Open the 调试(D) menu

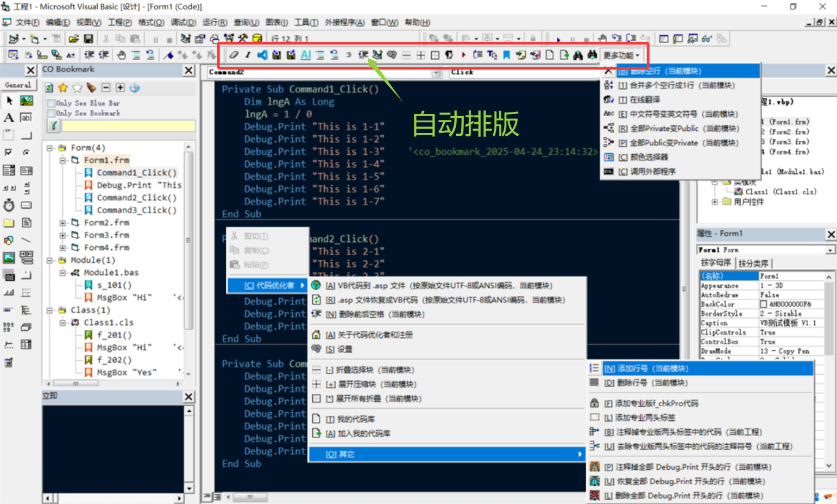[183, 22]
